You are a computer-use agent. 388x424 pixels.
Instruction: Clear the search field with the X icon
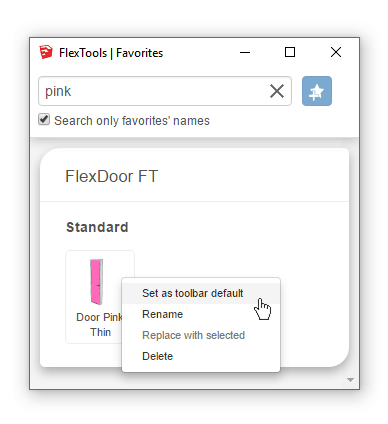coord(277,91)
